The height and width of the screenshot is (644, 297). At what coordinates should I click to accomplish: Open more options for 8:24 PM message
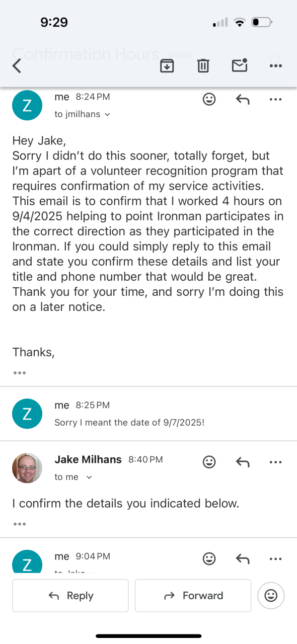(275, 100)
